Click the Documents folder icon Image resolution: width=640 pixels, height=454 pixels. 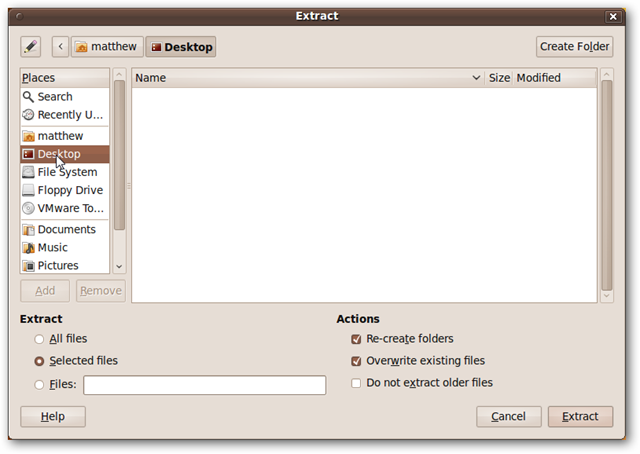pos(28,230)
